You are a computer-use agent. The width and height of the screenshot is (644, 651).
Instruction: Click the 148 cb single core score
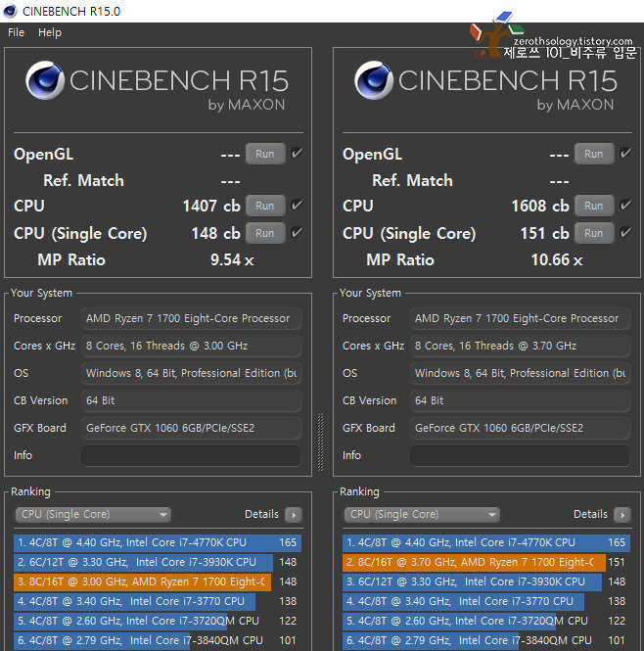tap(216, 233)
